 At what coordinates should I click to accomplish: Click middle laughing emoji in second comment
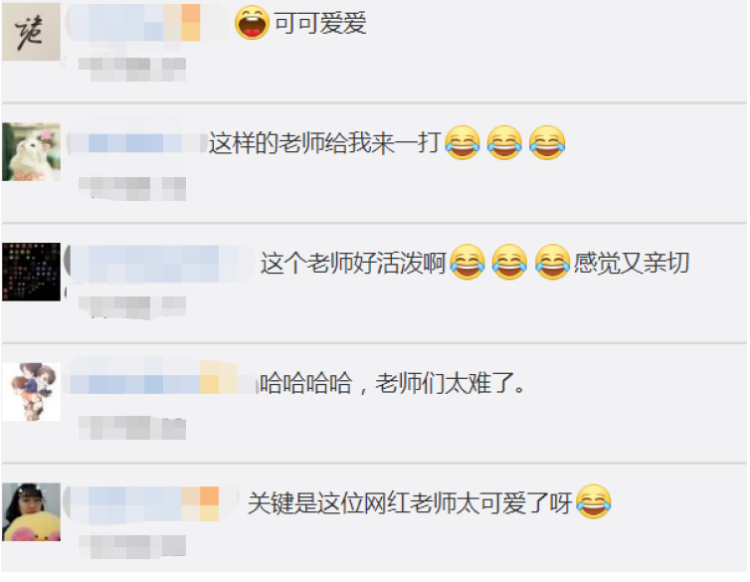pyautogui.click(x=505, y=142)
